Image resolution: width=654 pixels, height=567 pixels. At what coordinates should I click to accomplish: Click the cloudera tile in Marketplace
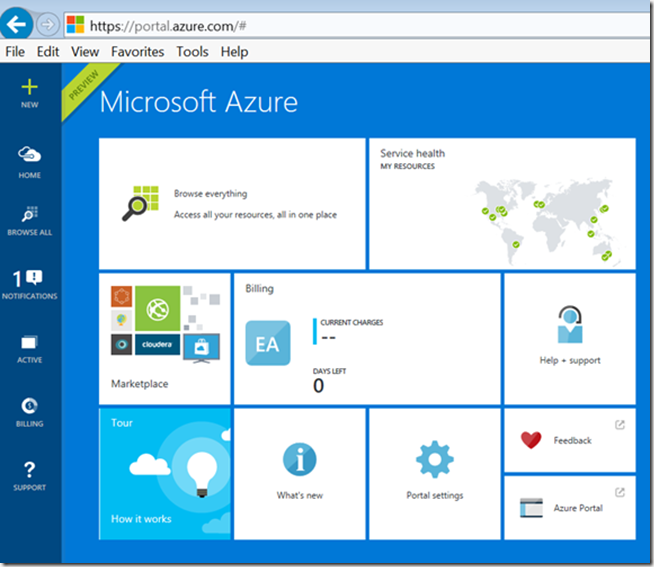coord(157,344)
